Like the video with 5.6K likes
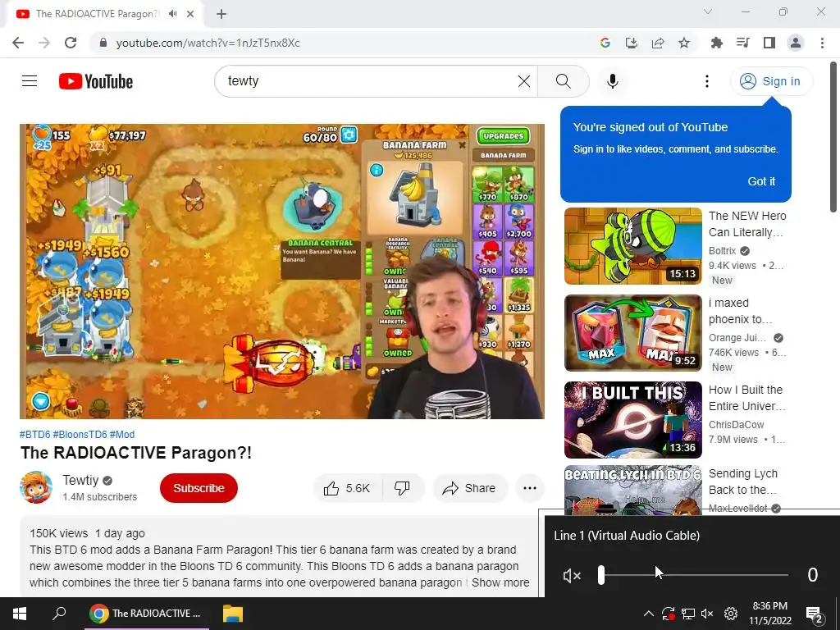 pos(347,488)
